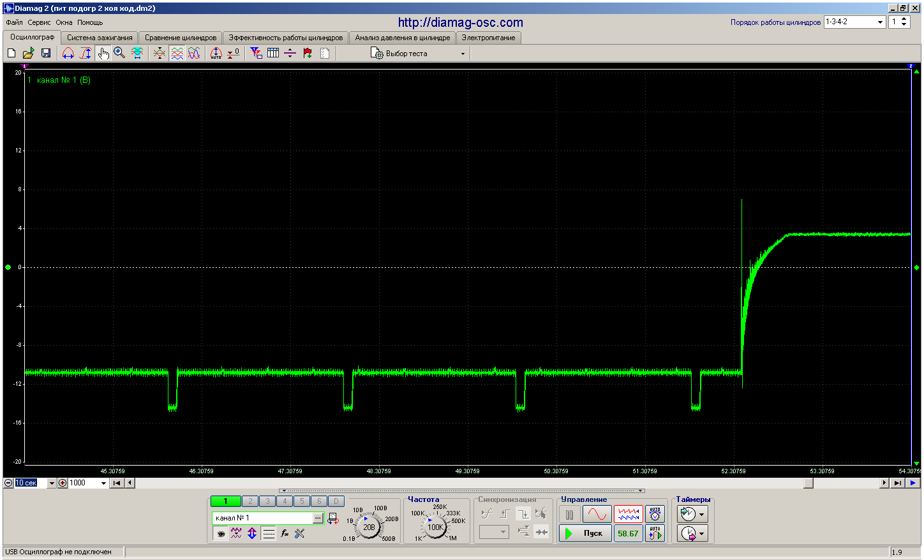Click the overlay channels icon with arrows

click(x=160, y=54)
